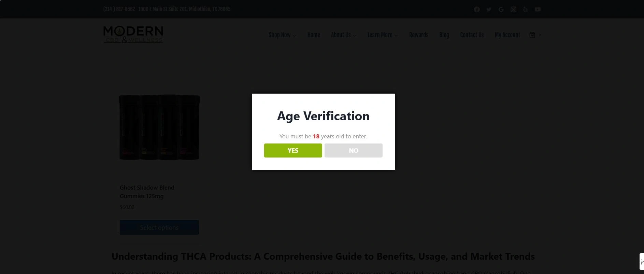Open the Instagram social icon
Viewport: 644px width, 274px height.
(513, 10)
